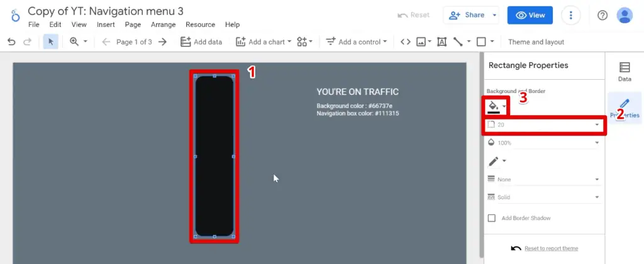Screen dimensions: 644x264
Task: Open the Properties panel tab
Action: (625, 108)
